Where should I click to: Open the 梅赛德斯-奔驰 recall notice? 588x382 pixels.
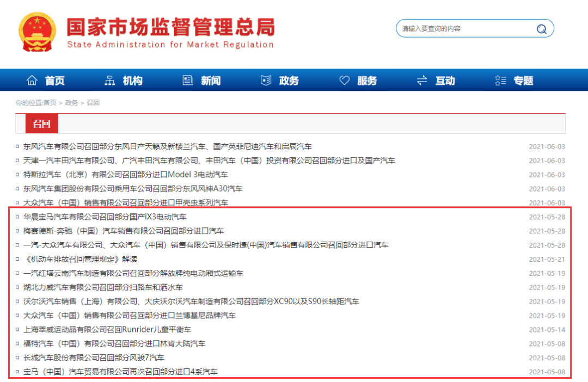tap(124, 231)
